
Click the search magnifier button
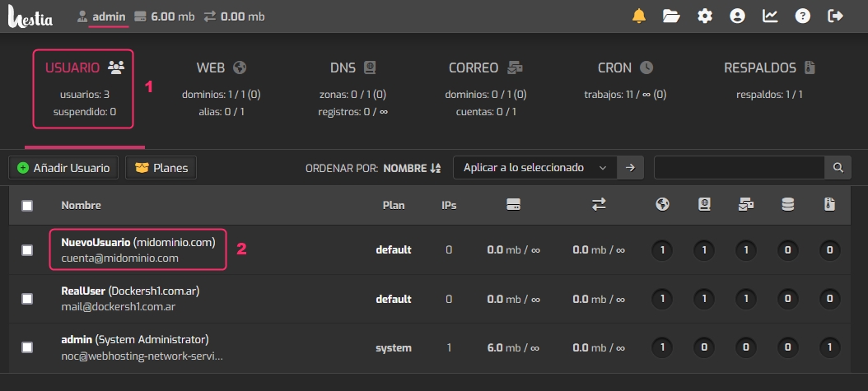[838, 168]
